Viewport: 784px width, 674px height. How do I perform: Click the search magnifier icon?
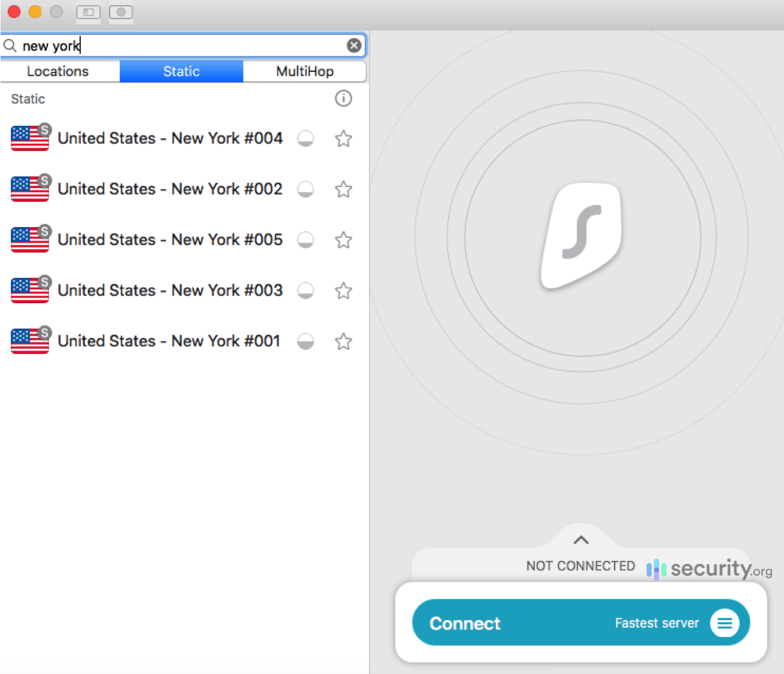[10, 45]
